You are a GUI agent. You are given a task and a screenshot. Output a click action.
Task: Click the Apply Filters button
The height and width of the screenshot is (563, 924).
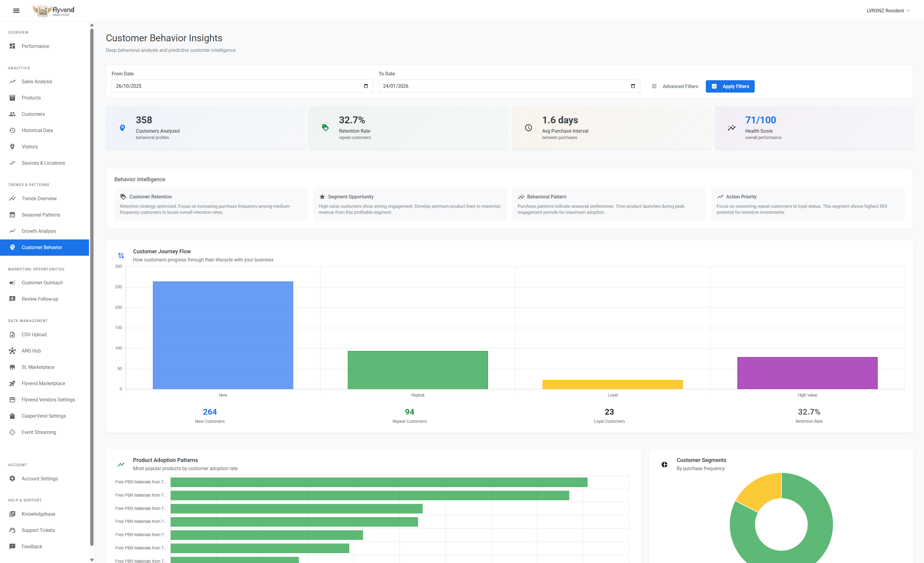coord(730,86)
